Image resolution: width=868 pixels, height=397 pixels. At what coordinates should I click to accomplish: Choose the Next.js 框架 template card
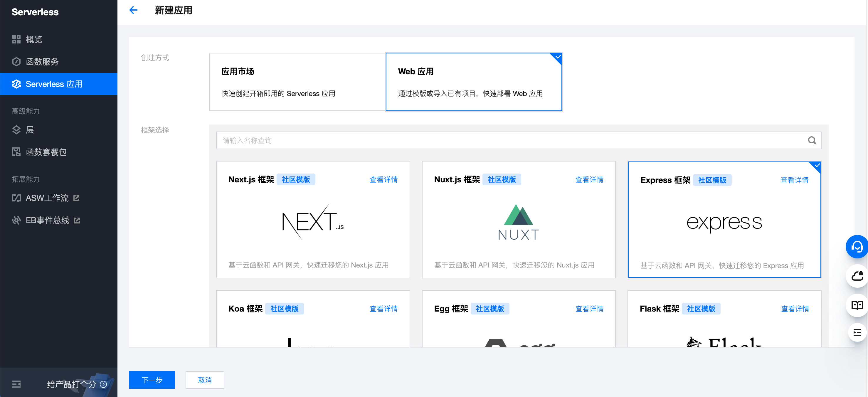coord(313,222)
